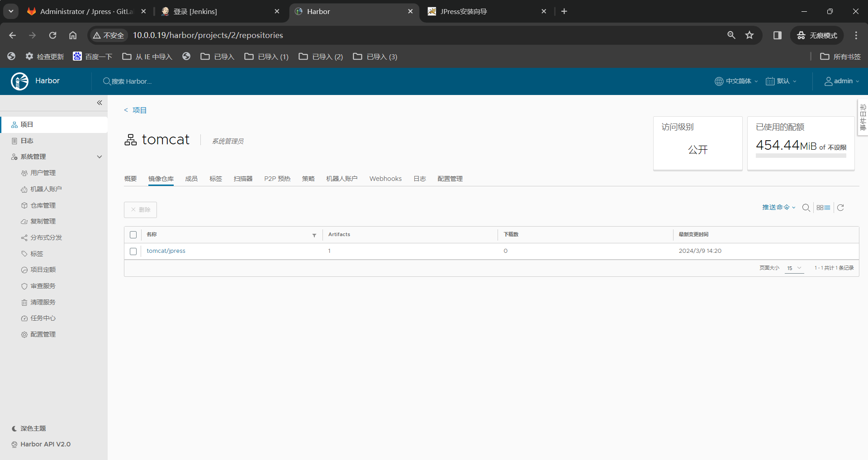Switch to 成员 tab
The width and height of the screenshot is (868, 460).
[x=191, y=179]
